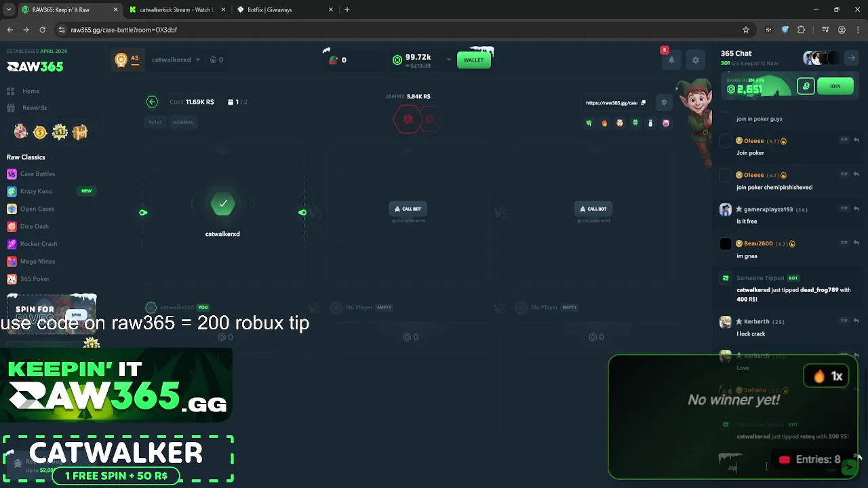Viewport: 868px width, 488px height.
Task: Open a new browser tab
Action: 347,9
